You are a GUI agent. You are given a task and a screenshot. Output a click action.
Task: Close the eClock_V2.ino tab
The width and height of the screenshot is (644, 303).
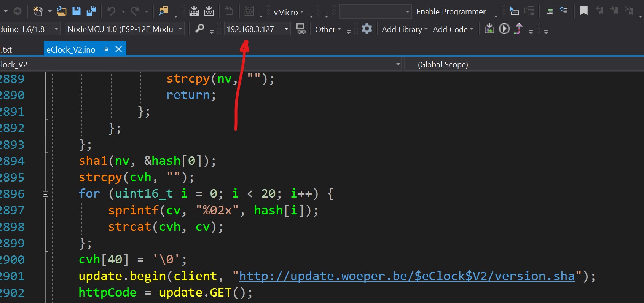coord(118,49)
